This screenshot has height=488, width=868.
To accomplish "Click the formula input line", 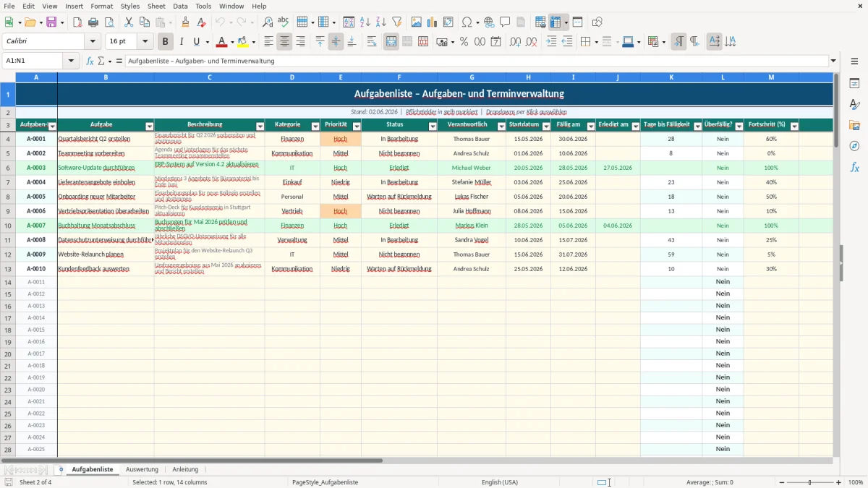I will click(476, 61).
